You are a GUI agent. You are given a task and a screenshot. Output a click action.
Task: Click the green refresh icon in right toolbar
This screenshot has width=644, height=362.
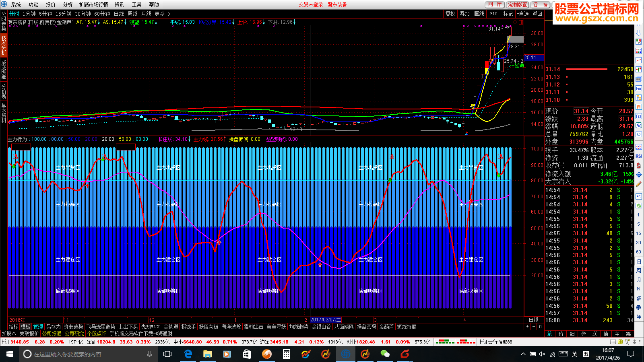639,206
